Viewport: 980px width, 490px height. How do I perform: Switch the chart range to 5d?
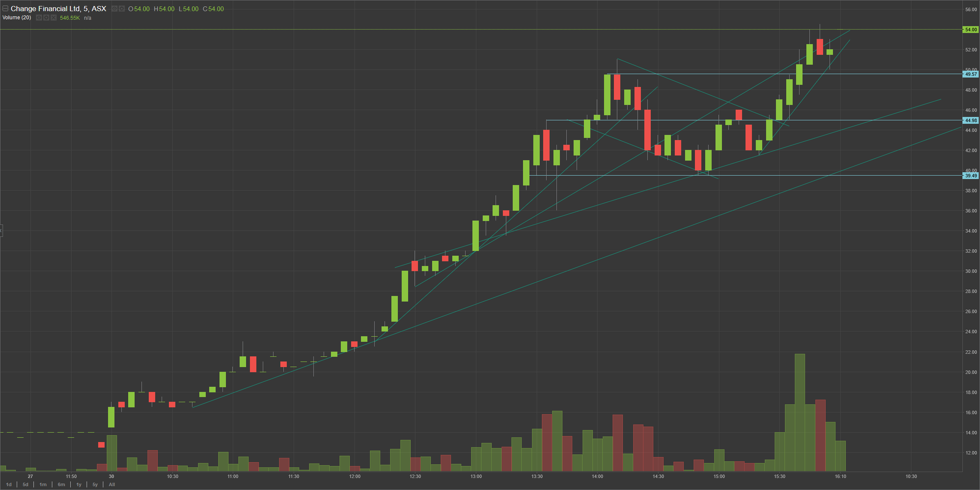[25, 484]
